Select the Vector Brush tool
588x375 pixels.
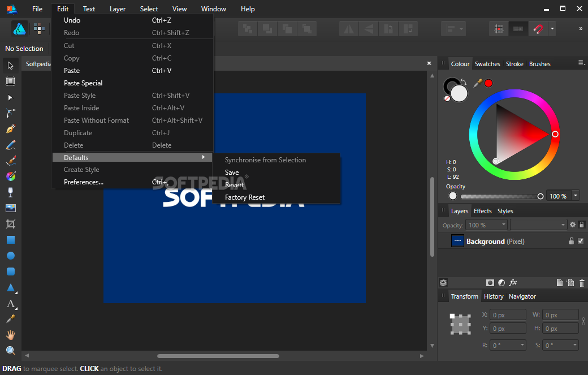[11, 161]
